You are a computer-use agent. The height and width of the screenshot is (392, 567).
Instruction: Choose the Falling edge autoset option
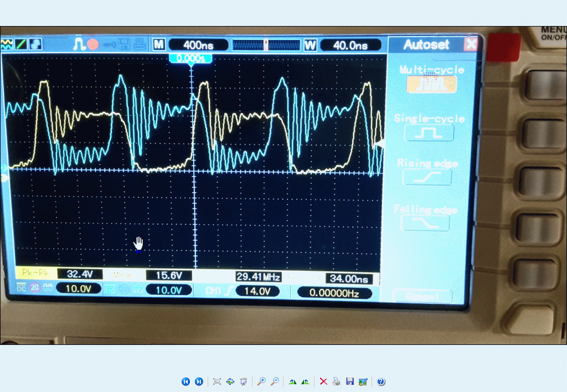pyautogui.click(x=426, y=222)
